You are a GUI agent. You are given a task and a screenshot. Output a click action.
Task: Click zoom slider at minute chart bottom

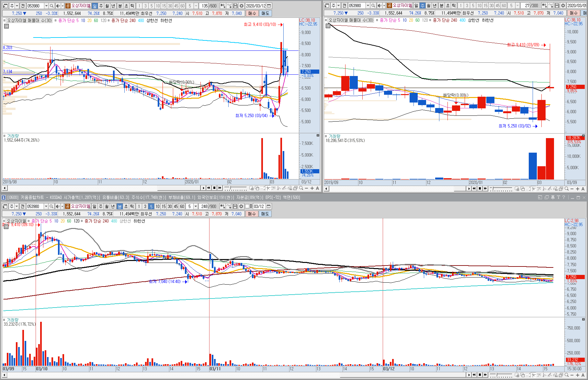click(501, 375)
